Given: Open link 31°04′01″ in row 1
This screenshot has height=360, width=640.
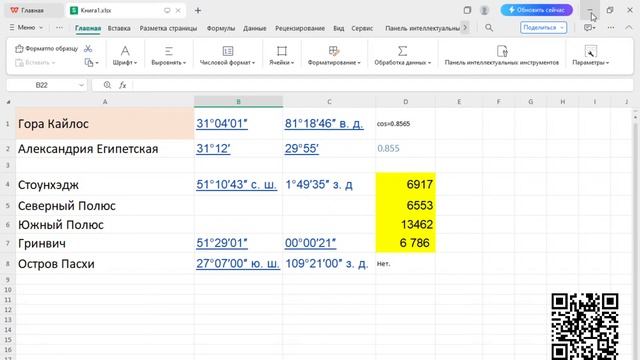Looking at the screenshot, I should coord(222,124).
